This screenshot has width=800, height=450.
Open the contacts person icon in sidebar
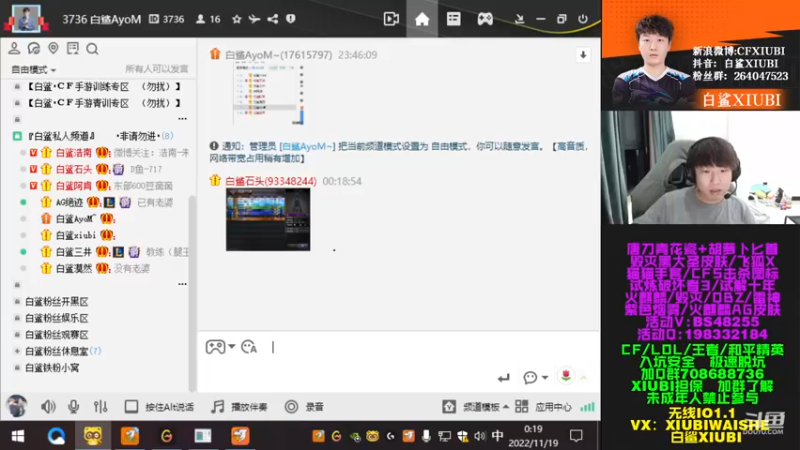[x=14, y=48]
